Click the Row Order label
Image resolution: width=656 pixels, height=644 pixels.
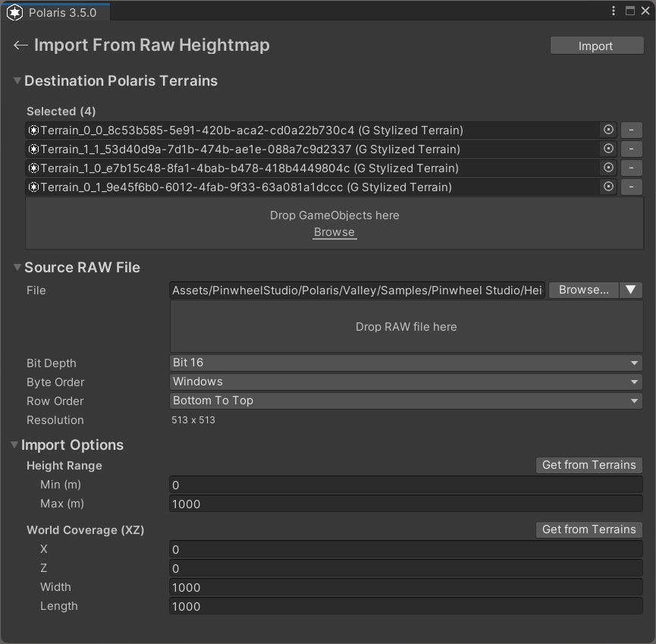(x=55, y=401)
